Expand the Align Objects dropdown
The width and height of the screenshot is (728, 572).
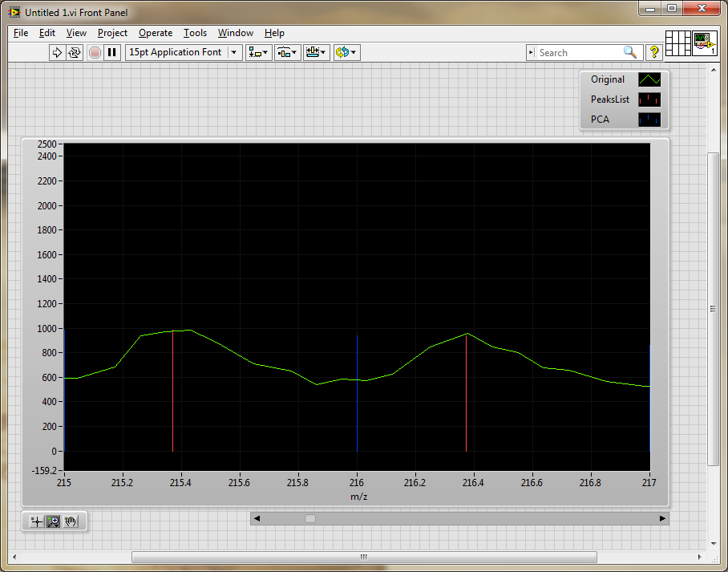pyautogui.click(x=258, y=52)
